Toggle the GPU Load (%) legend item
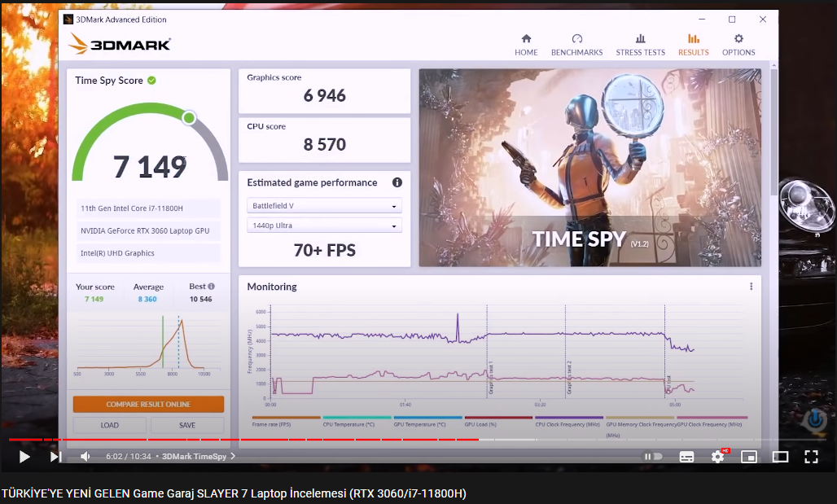 (x=498, y=421)
